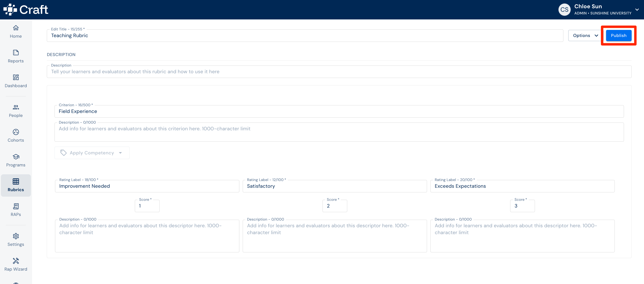Select the RAPs sidebar icon
The height and width of the screenshot is (284, 644).
[16, 206]
